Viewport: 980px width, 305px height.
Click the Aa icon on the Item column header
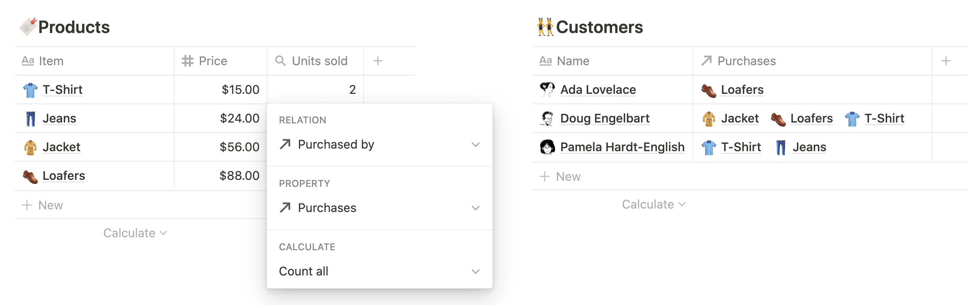pos(28,61)
